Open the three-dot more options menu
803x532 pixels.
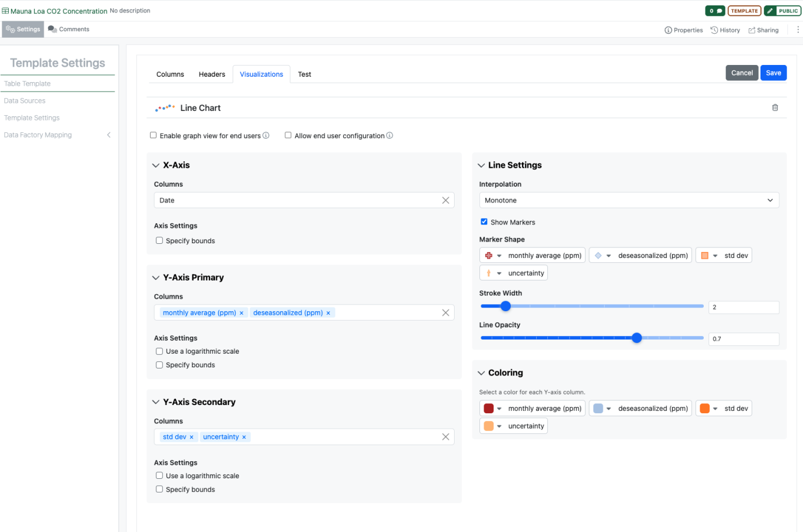[x=798, y=30]
